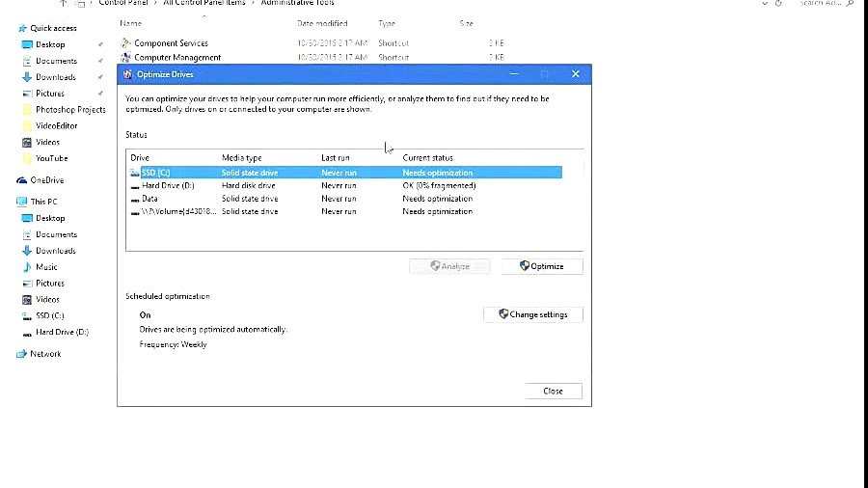The image size is (868, 488).
Task: Select Pictures icon under Quick access
Action: (x=27, y=94)
